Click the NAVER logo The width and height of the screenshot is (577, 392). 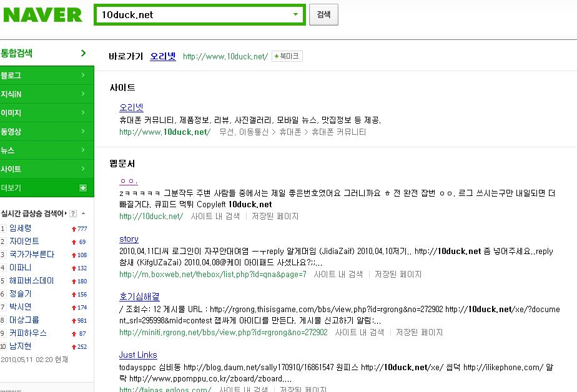[42, 15]
